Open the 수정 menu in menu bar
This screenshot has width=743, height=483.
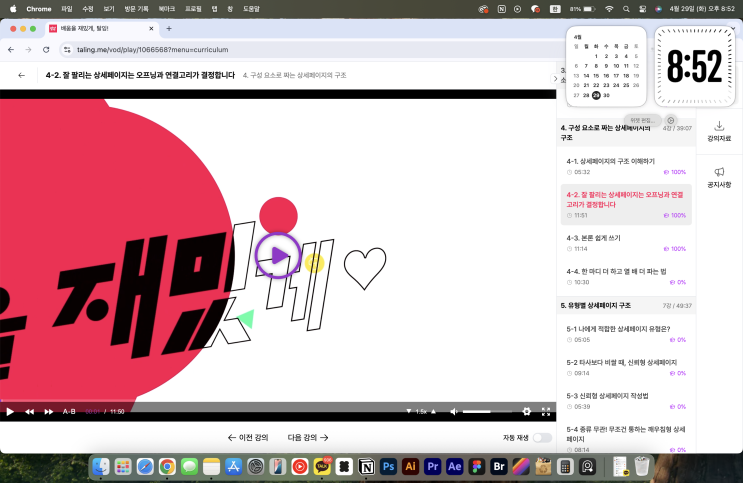(x=88, y=9)
